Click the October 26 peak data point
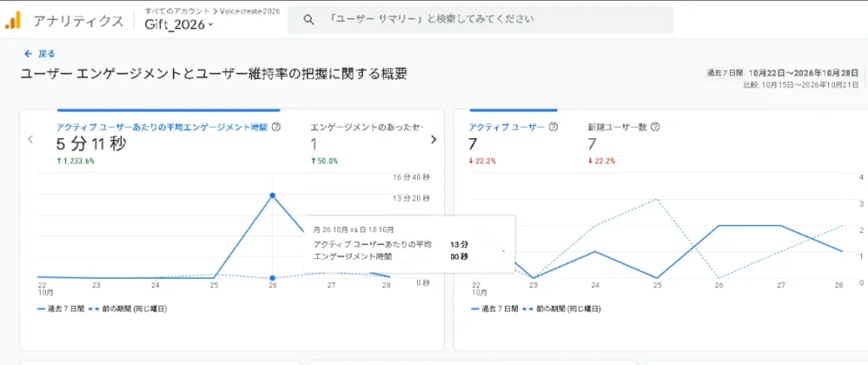This screenshot has height=365, width=868. coord(272,196)
